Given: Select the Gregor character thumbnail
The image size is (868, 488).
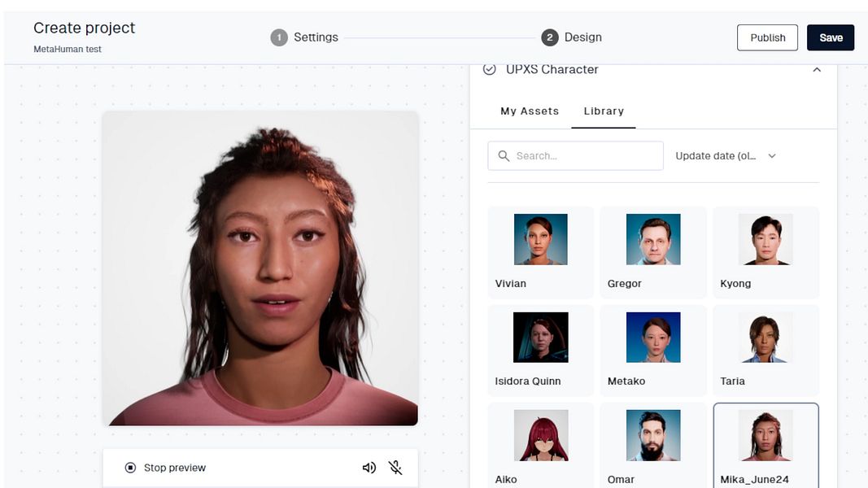Looking at the screenshot, I should [653, 240].
